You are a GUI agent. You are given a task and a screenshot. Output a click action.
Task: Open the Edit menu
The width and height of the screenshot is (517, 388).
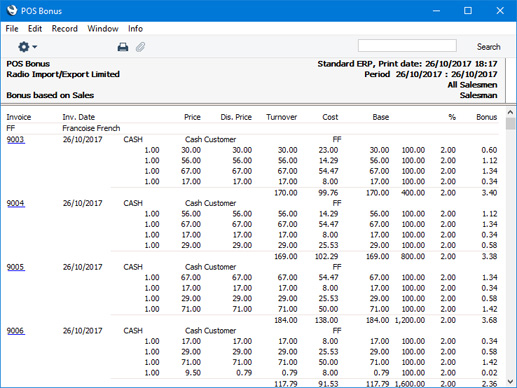tap(35, 29)
